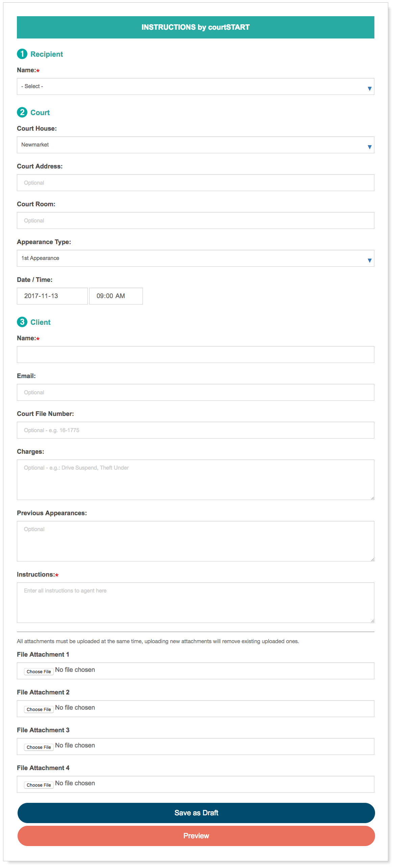Image resolution: width=395 pixels, height=868 pixels.
Task: Click inside the Charges text area
Action: [195, 479]
